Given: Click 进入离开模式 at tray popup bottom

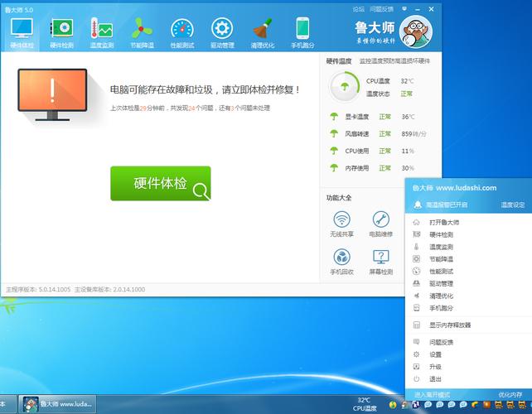Looking at the screenshot, I should tap(432, 395).
